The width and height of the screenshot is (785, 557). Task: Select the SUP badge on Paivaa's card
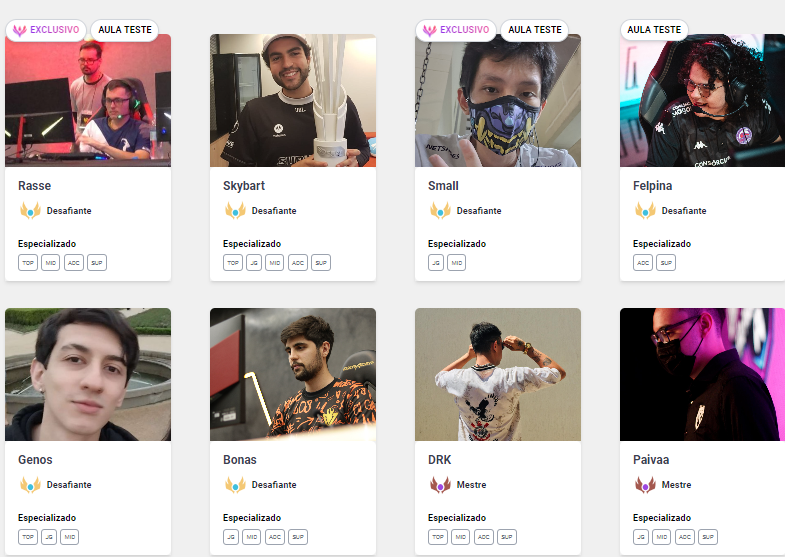click(x=708, y=537)
